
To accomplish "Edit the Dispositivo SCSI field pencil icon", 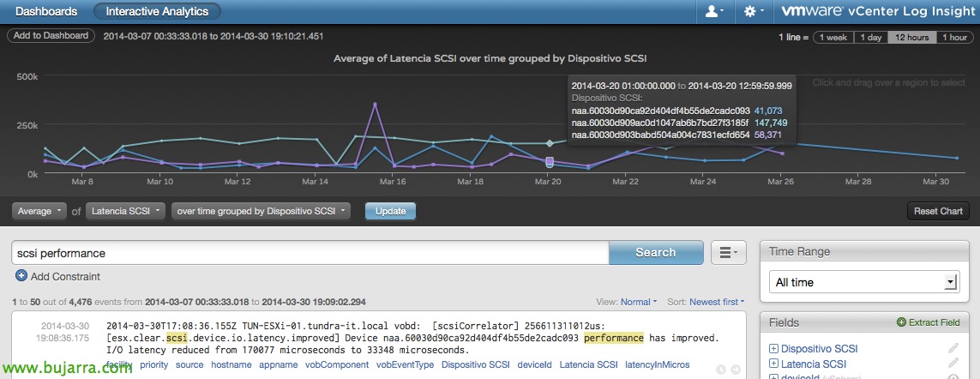I will coord(953,348).
